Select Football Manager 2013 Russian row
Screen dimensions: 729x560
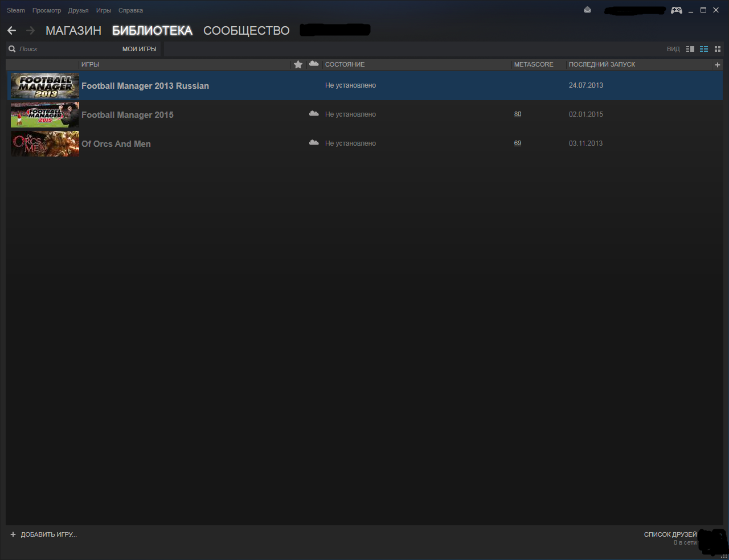point(364,85)
